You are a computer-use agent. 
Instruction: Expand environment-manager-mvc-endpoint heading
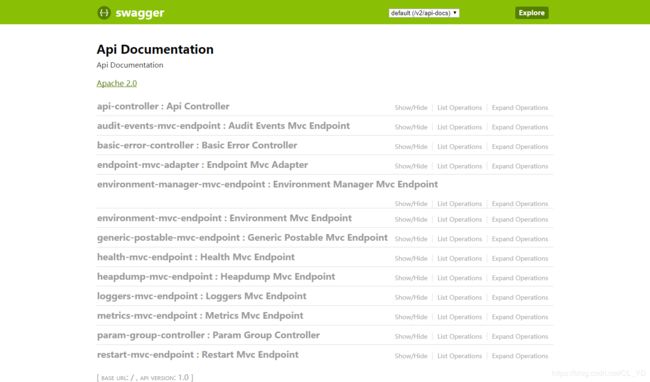[x=267, y=184]
